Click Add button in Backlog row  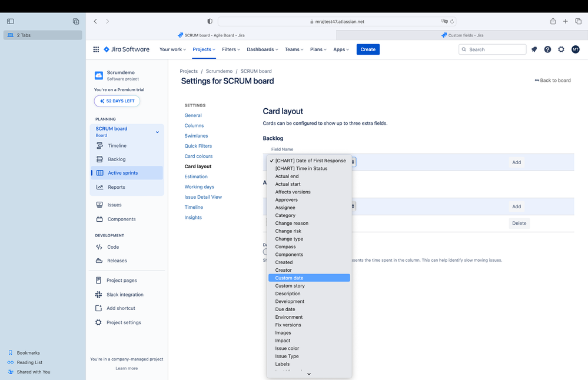[x=516, y=162]
